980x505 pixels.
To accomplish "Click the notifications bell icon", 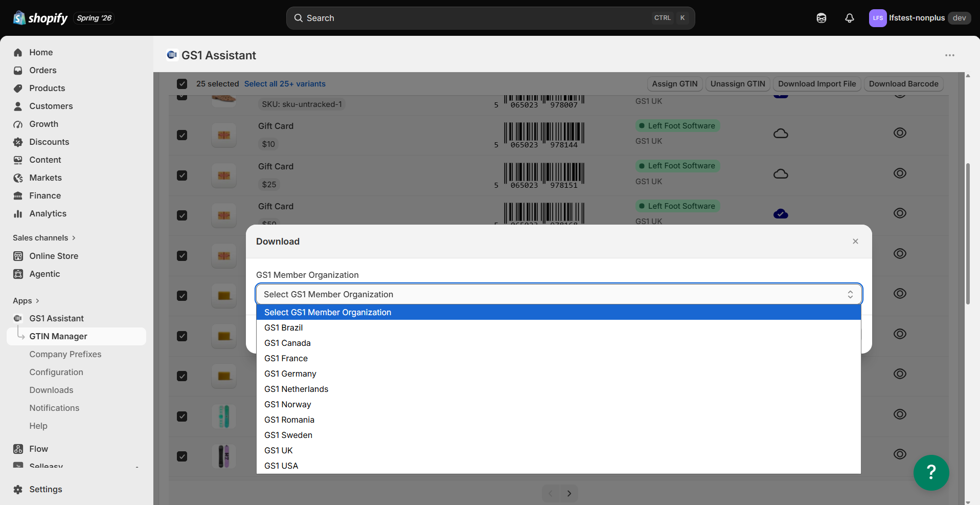I will [850, 18].
